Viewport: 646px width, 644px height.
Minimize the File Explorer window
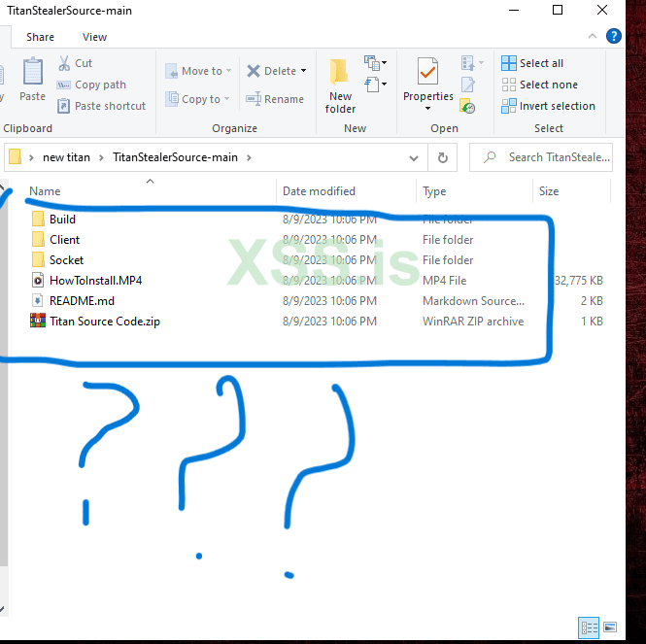514,10
